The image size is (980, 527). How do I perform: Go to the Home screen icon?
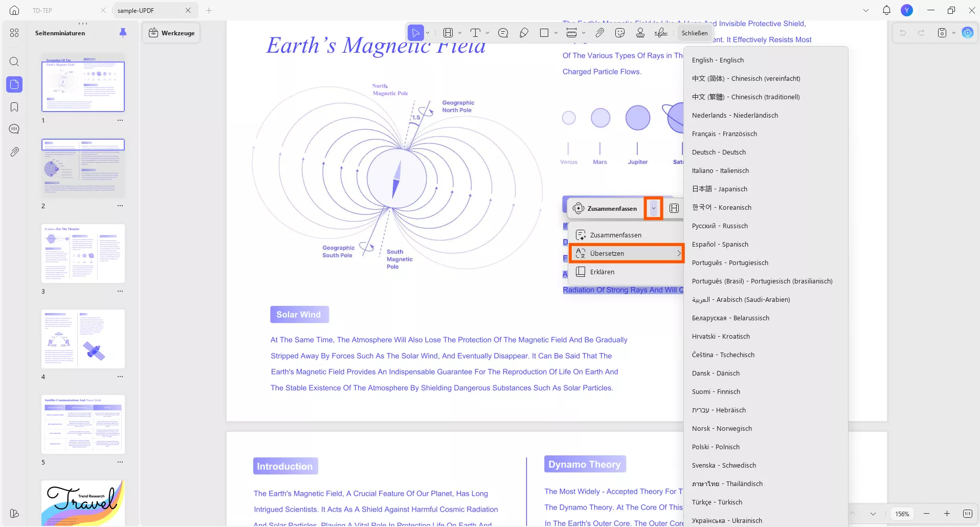click(14, 10)
